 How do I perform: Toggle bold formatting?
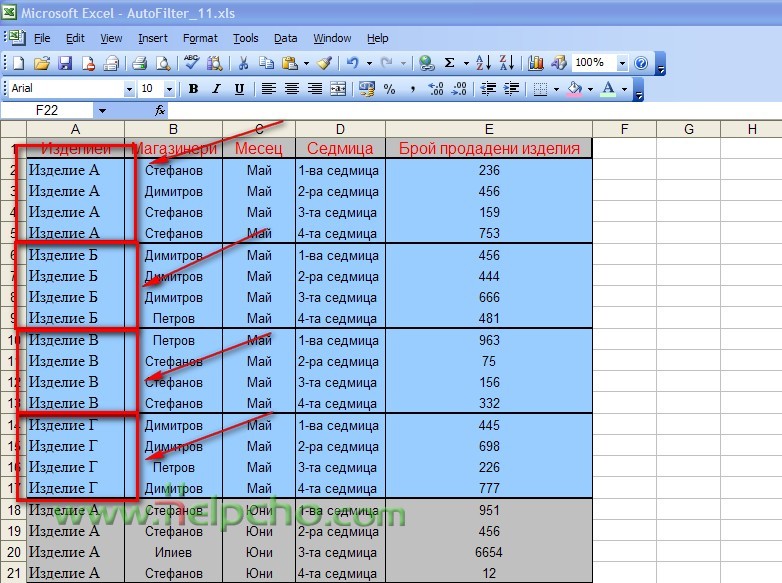point(193,89)
